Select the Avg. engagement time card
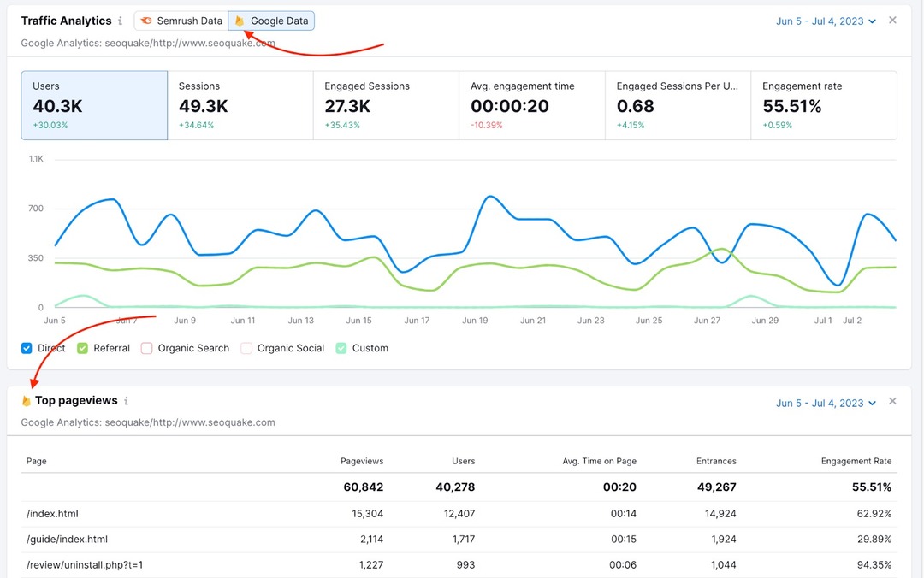 pos(530,104)
